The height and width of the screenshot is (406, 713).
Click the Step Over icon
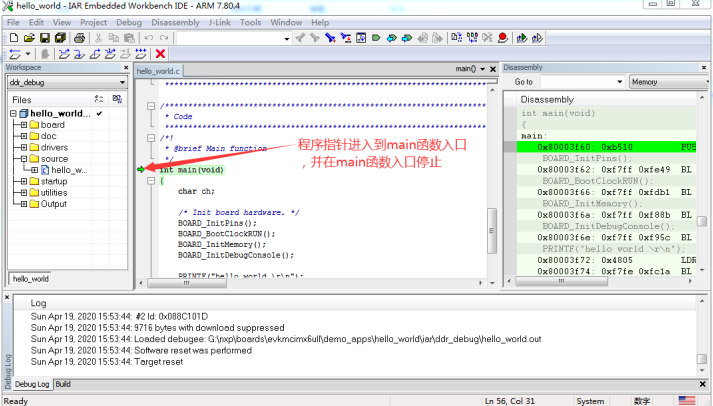point(64,54)
